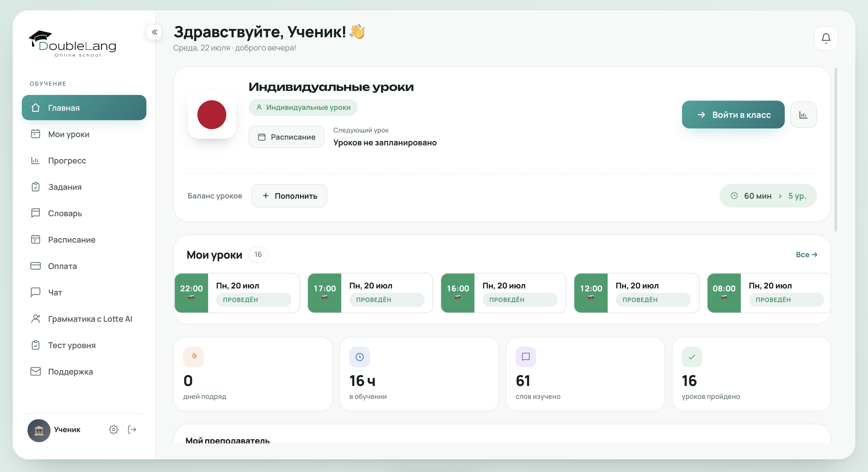Image resolution: width=868 pixels, height=472 pixels.
Task: Click calendar icon beside Мои уроки
Action: pos(35,134)
